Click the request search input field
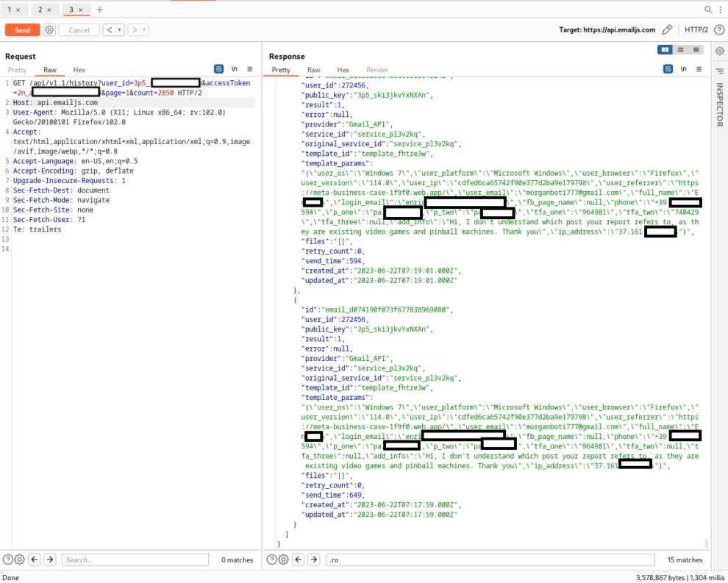Image resolution: width=728 pixels, height=583 pixels. [135, 560]
